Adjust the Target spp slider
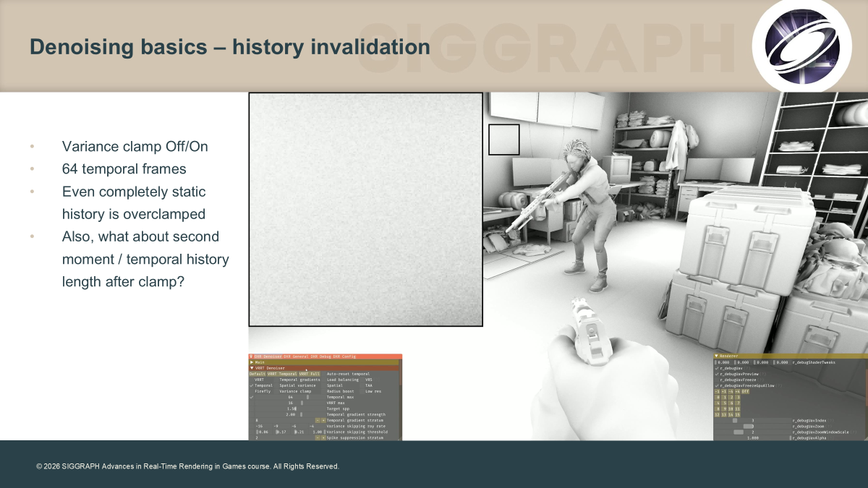The height and width of the screenshot is (488, 868). [290, 408]
